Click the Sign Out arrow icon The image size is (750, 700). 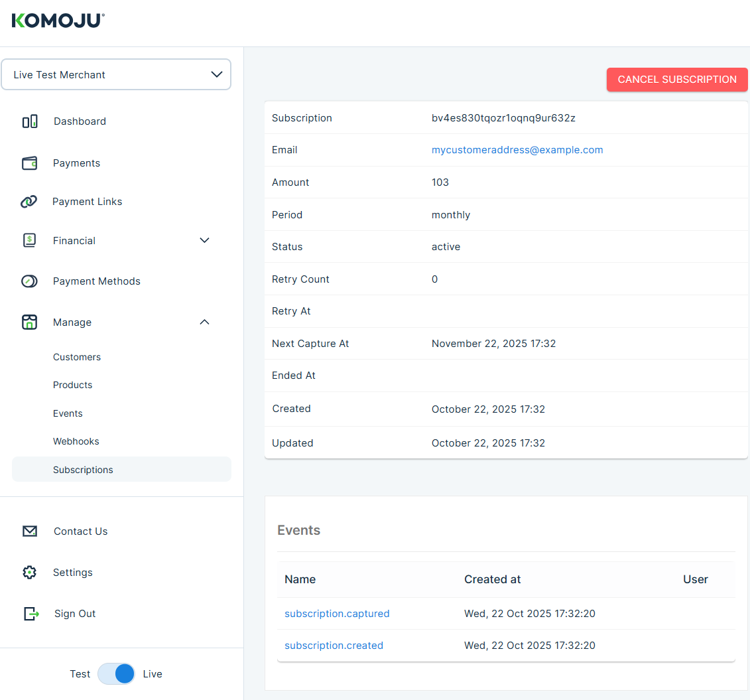coord(31,613)
